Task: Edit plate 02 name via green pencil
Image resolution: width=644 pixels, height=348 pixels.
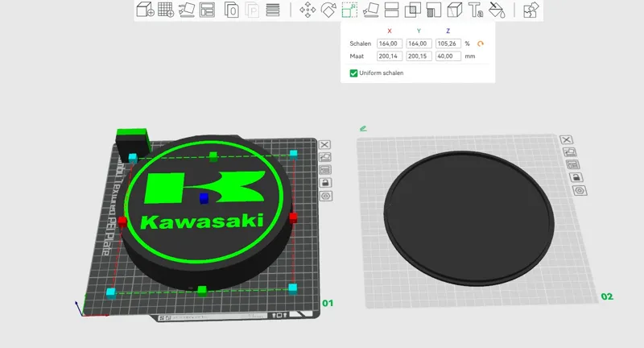Action: (363, 129)
